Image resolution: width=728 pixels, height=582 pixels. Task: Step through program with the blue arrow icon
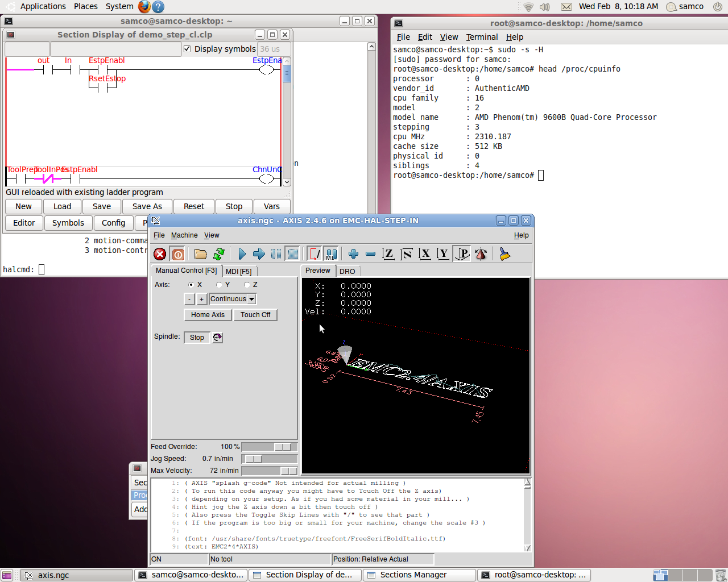[259, 254]
